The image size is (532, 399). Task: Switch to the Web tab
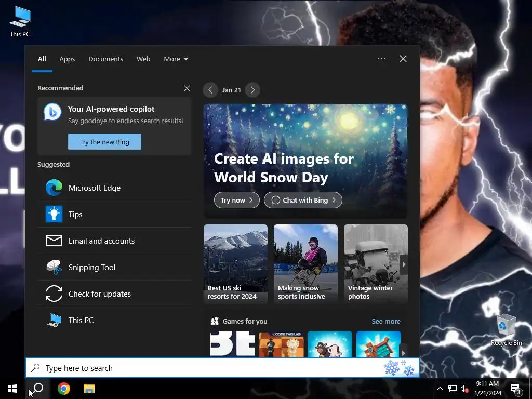(x=143, y=59)
